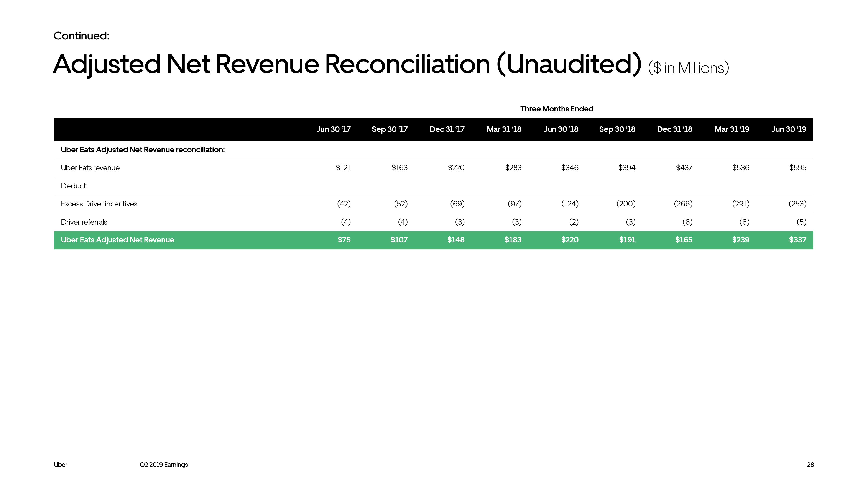
Task: Click the Q2 2019 Earnings footer text
Action: [164, 465]
